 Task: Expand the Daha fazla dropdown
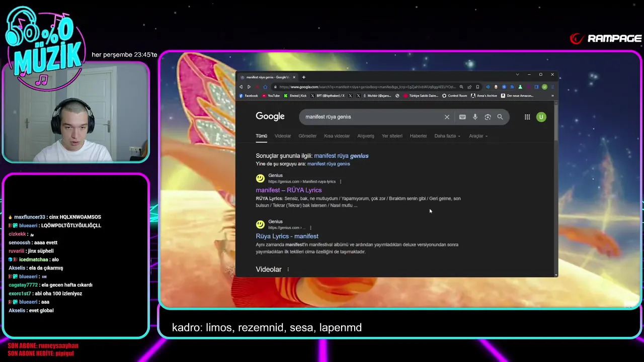point(447,136)
